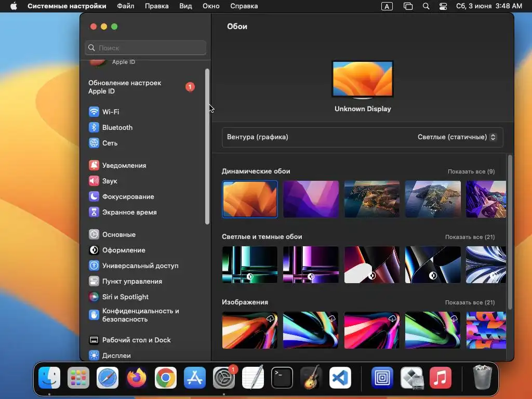The width and height of the screenshot is (532, 399).
Task: Switch keyboard input source in menu bar
Action: [x=387, y=6]
